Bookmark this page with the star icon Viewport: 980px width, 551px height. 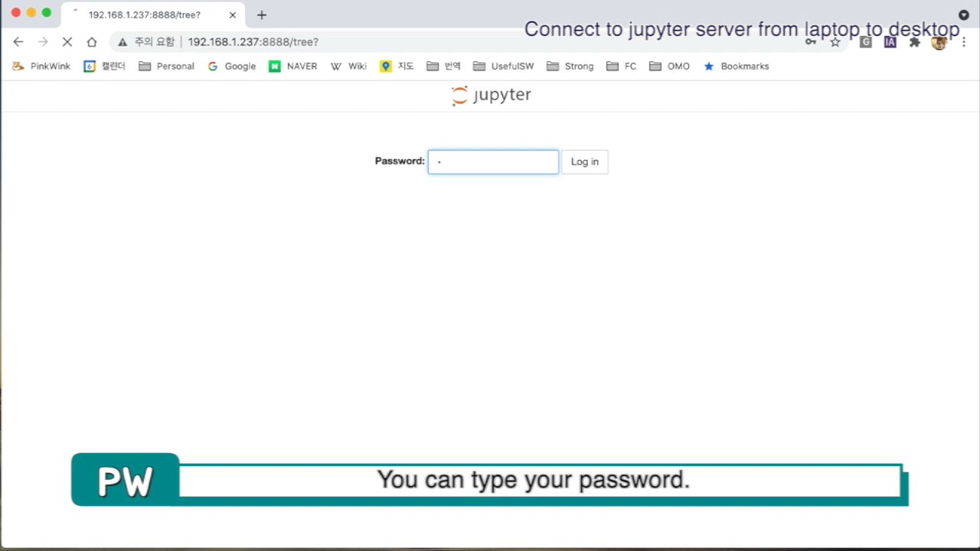tap(835, 42)
